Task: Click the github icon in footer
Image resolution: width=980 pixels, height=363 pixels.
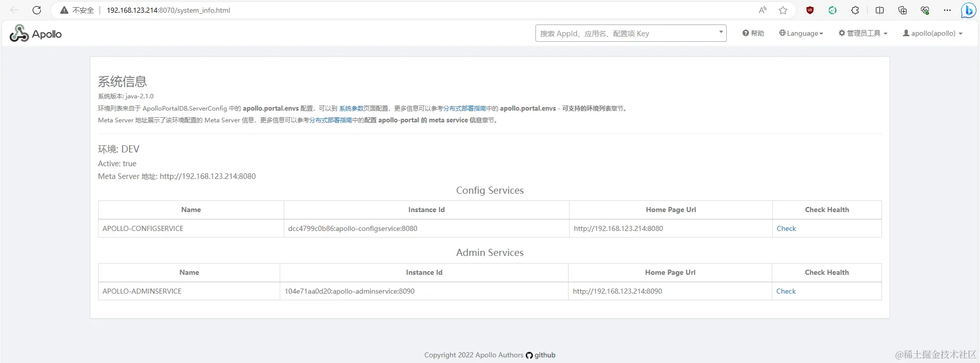Action: pos(529,355)
